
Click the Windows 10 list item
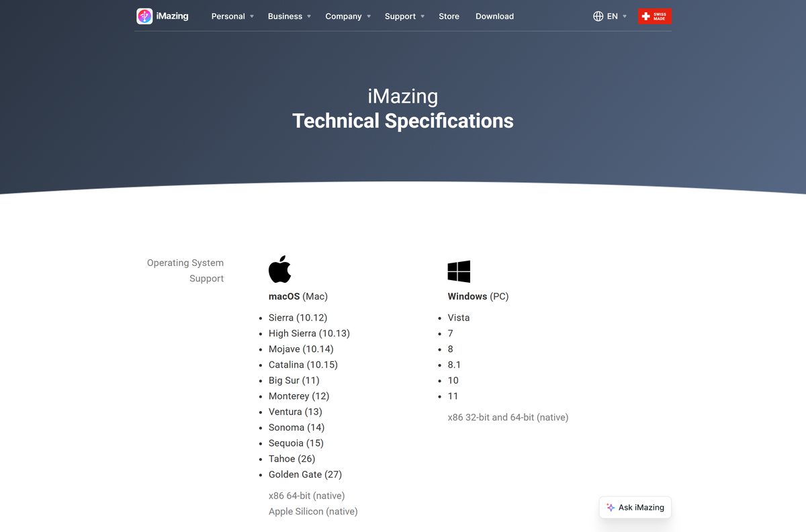point(453,380)
